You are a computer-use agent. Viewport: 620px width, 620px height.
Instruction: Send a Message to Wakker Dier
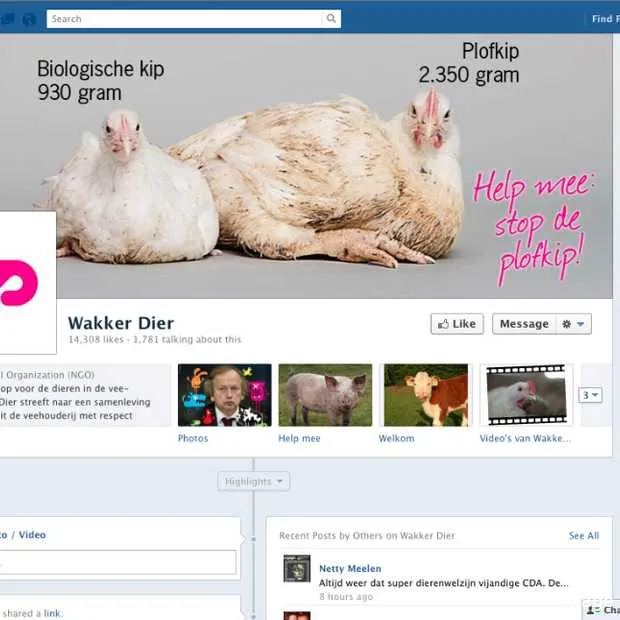click(x=524, y=324)
